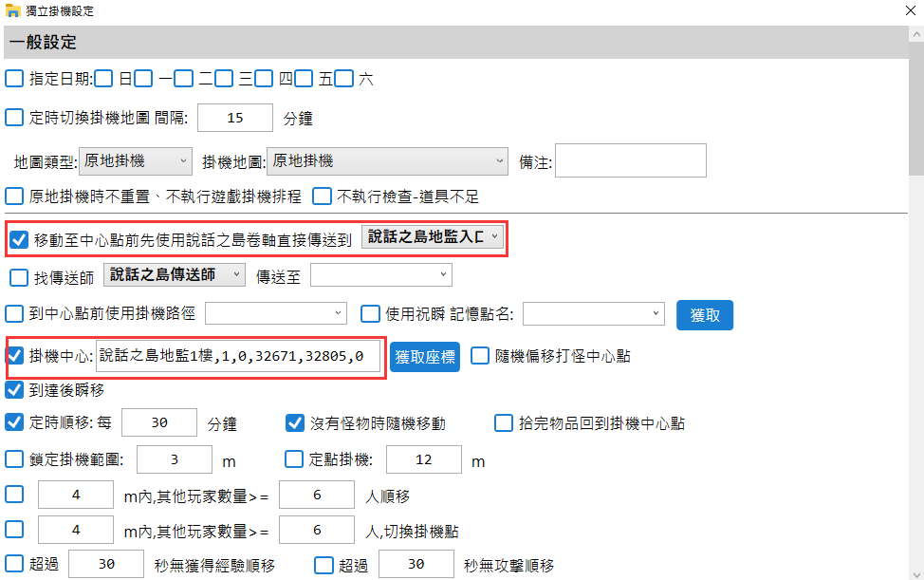Disable 沒有怪物時隨機移動 option

[x=294, y=422]
